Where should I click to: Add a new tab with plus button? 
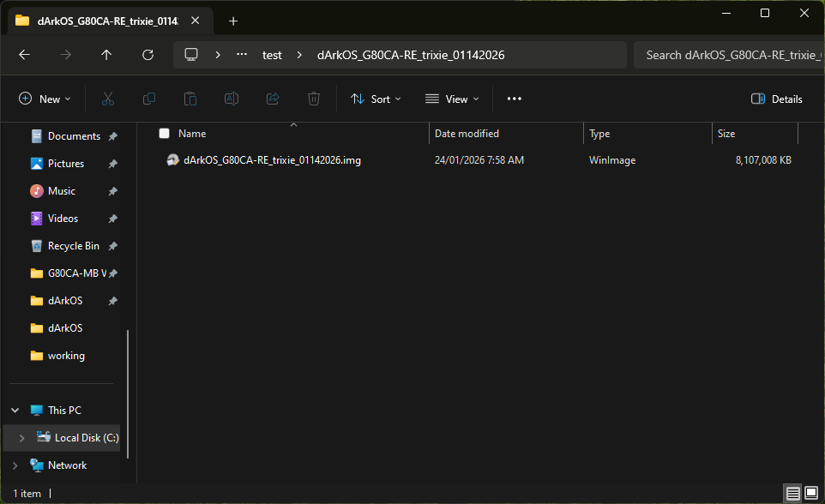coord(233,21)
